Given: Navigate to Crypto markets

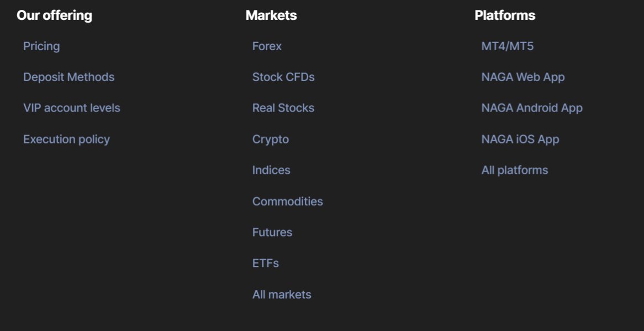Looking at the screenshot, I should coord(270,140).
